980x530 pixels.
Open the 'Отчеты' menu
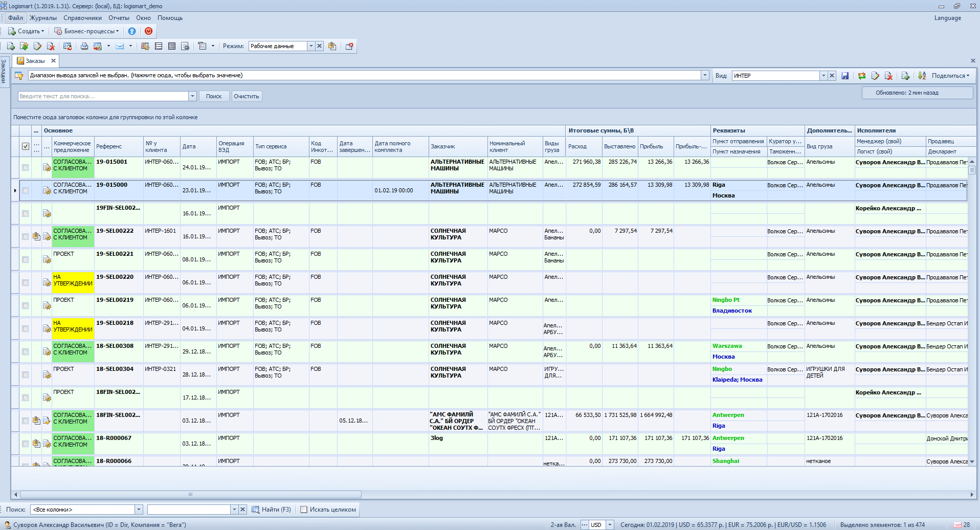tap(119, 18)
